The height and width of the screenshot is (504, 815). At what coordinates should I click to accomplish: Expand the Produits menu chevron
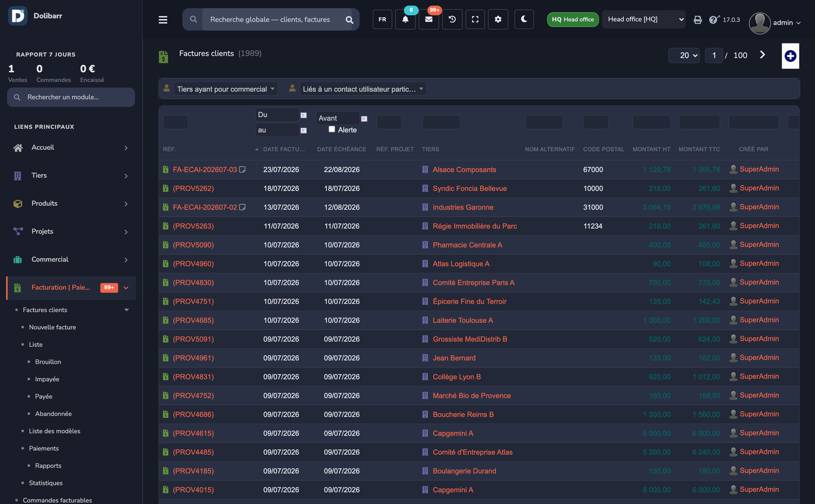[x=126, y=204]
